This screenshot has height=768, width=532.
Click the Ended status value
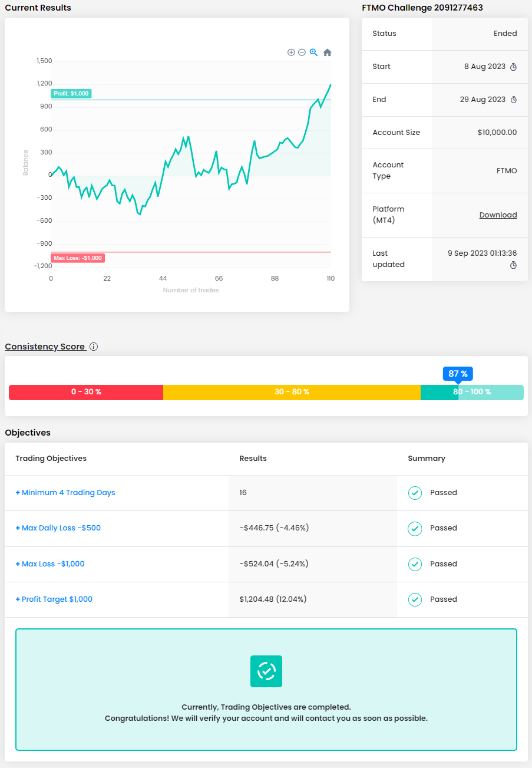505,34
